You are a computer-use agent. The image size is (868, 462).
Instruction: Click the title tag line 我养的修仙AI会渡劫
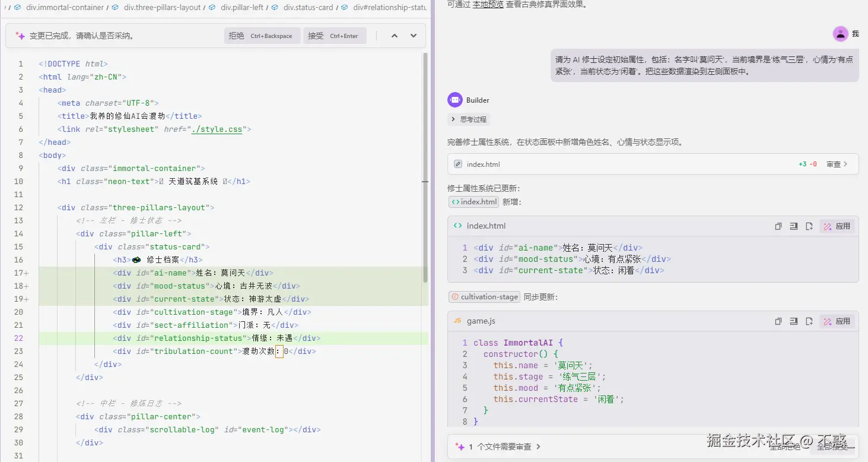tap(130, 116)
